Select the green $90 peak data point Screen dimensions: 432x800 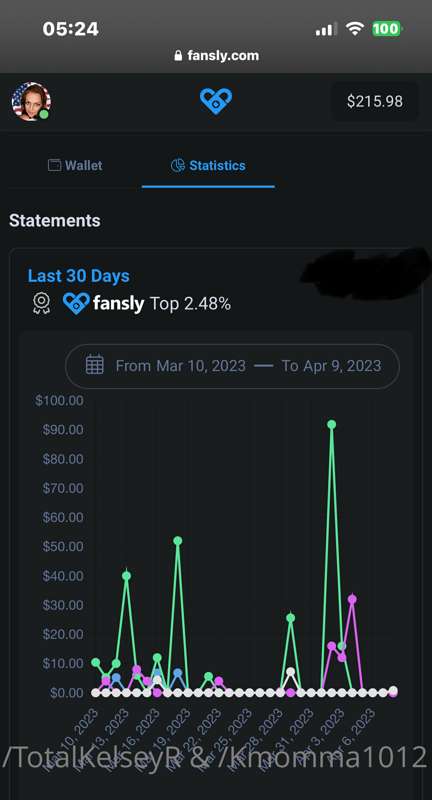click(x=332, y=424)
